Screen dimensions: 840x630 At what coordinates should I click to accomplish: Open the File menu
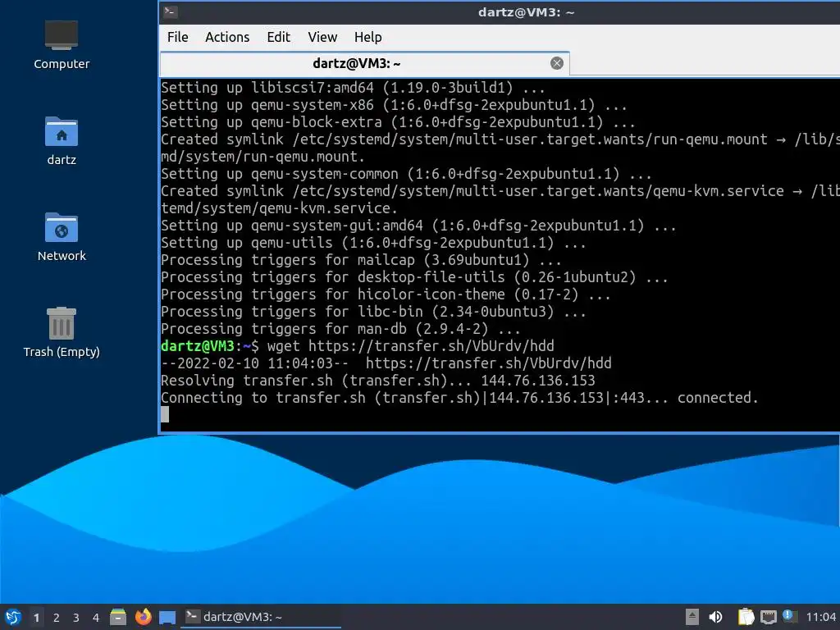[177, 37]
